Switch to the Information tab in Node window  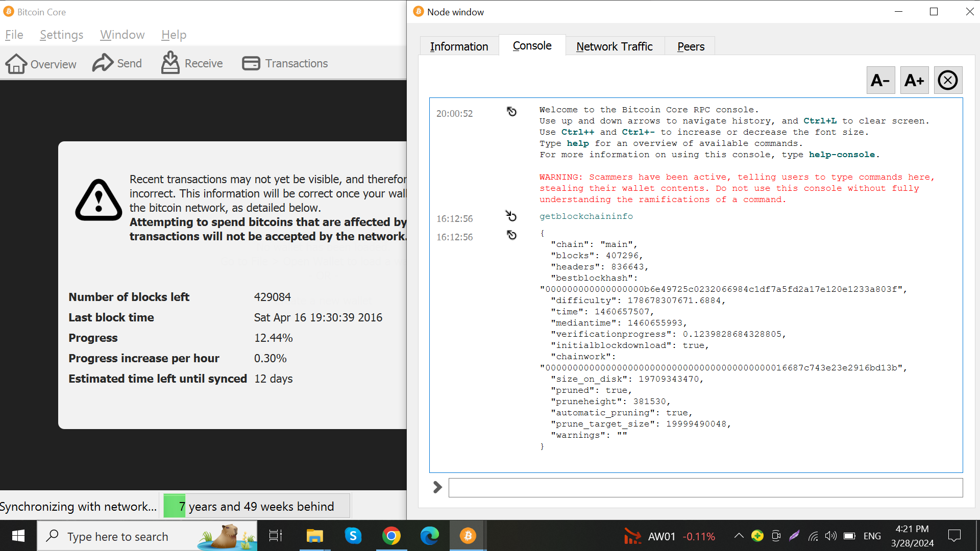click(x=459, y=46)
